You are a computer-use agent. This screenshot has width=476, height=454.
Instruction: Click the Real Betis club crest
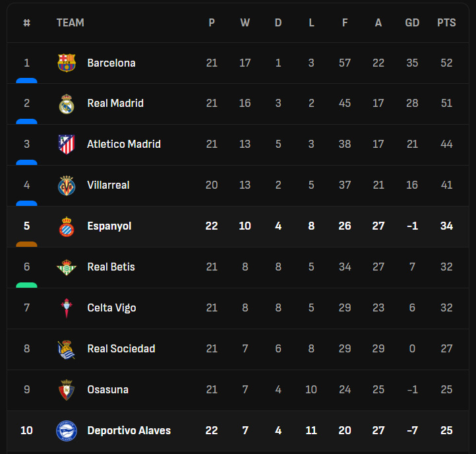(67, 267)
